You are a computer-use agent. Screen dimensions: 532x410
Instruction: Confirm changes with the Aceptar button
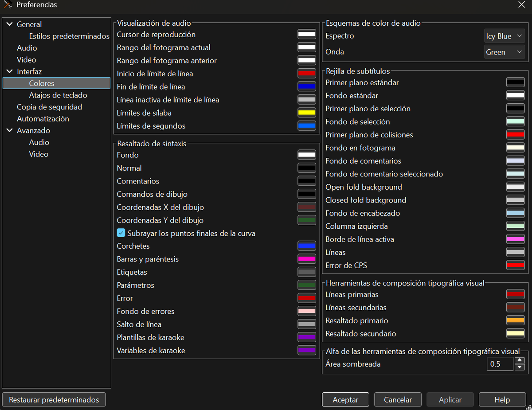point(346,400)
